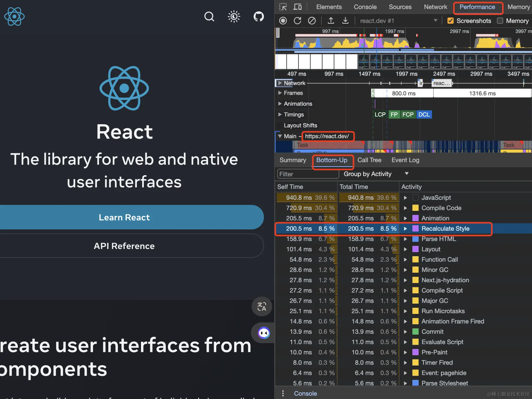This screenshot has width=532, height=399.
Task: Start recording with the record icon
Action: pyautogui.click(x=283, y=20)
